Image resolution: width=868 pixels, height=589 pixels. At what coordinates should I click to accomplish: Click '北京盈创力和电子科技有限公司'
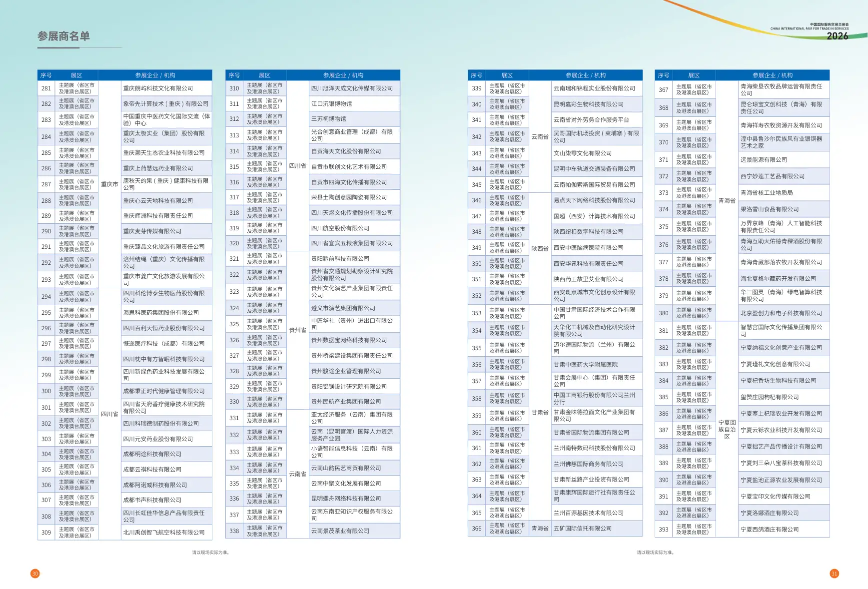781,313
